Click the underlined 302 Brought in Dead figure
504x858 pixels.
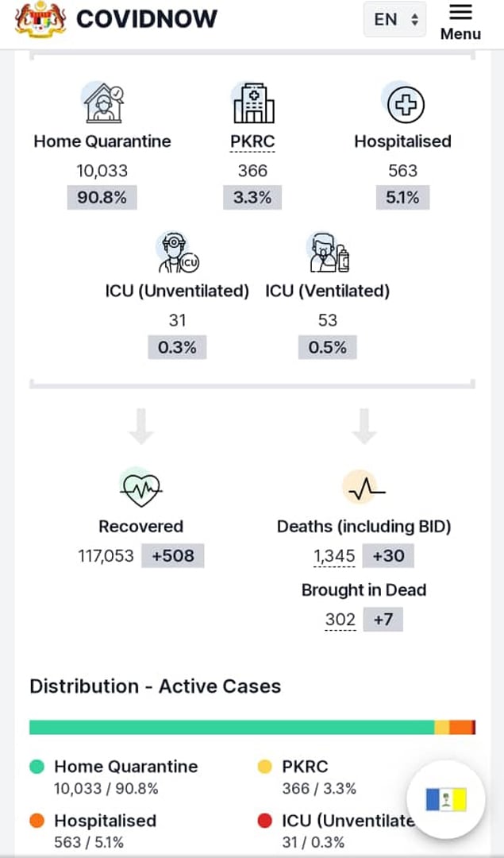click(x=340, y=620)
